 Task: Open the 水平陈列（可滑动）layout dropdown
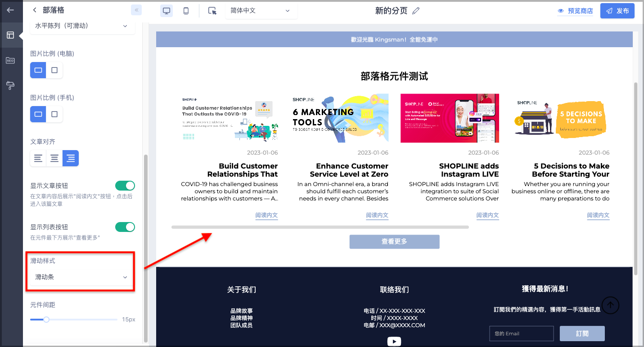(82, 26)
